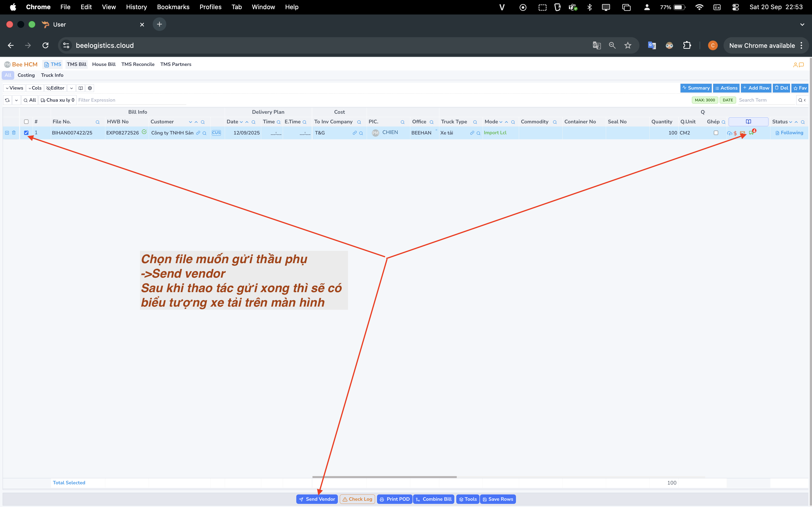
Task: Refresh the grid using the reload icon
Action: click(7, 100)
